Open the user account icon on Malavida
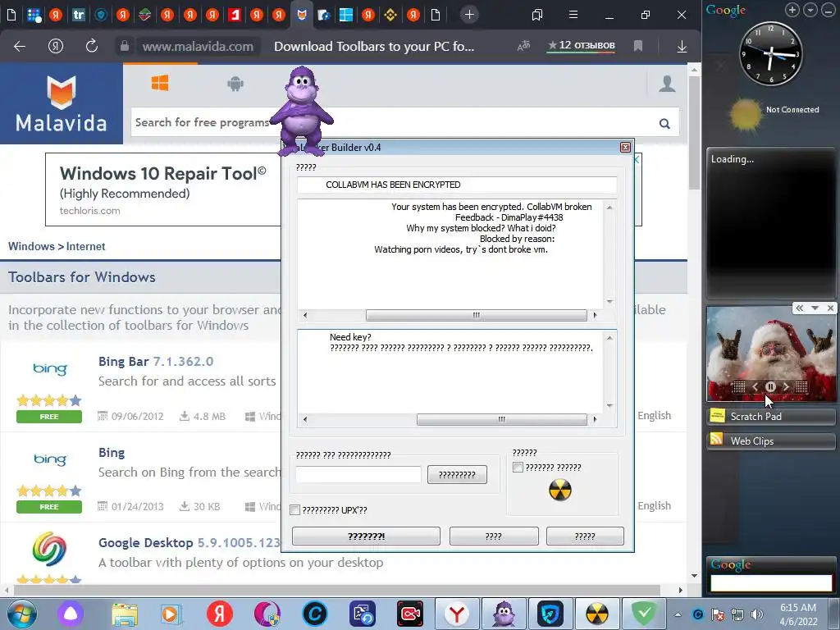The image size is (840, 630). [667, 84]
